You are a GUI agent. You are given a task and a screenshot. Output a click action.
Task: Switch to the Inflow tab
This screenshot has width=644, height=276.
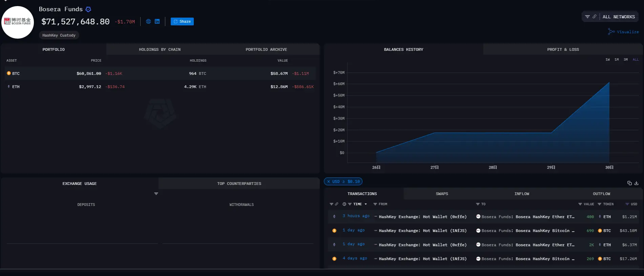(x=522, y=194)
